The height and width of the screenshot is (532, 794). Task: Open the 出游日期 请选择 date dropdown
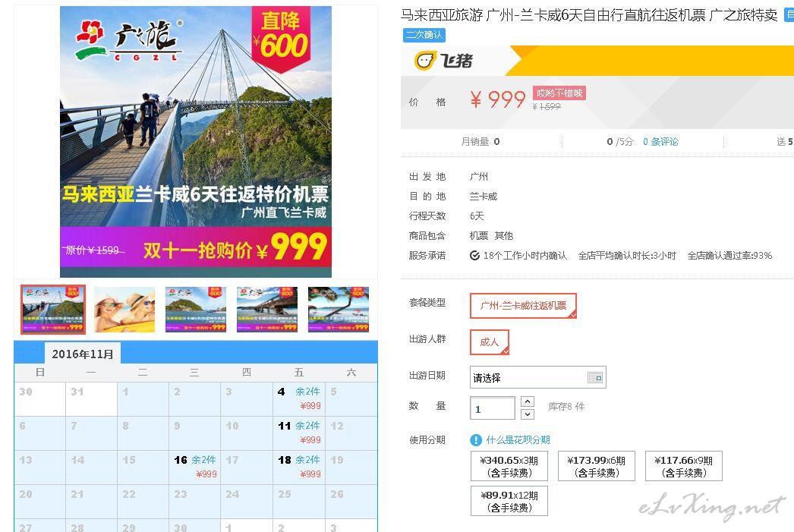point(537,378)
